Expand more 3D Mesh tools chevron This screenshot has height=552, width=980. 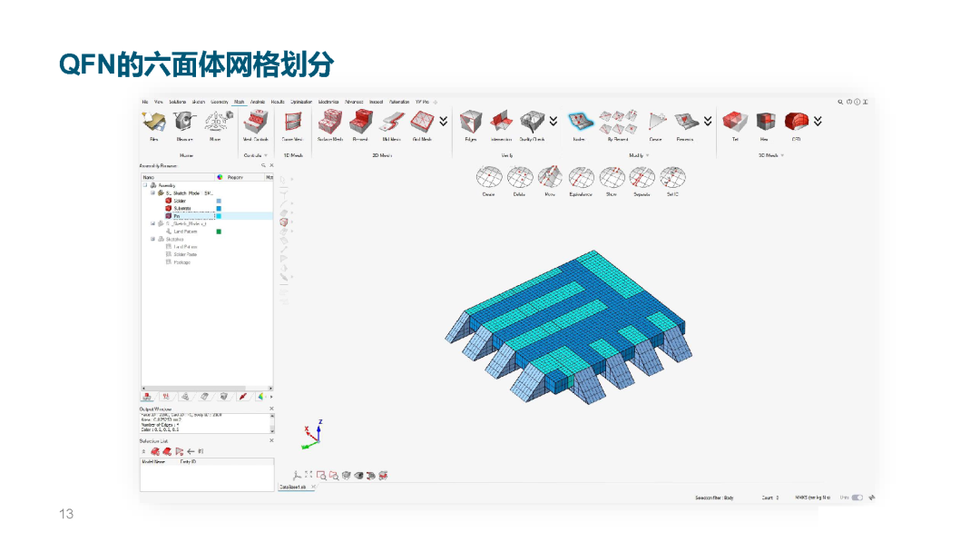click(818, 122)
